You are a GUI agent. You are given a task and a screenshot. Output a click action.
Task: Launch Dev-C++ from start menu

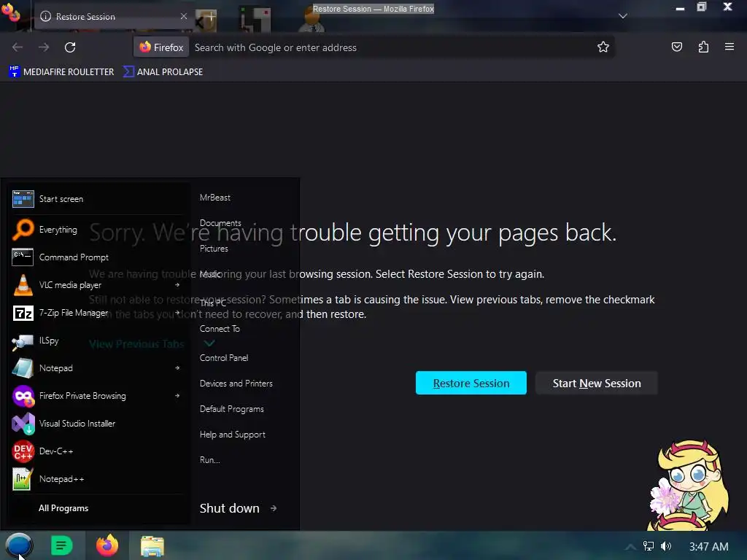pyautogui.click(x=98, y=451)
